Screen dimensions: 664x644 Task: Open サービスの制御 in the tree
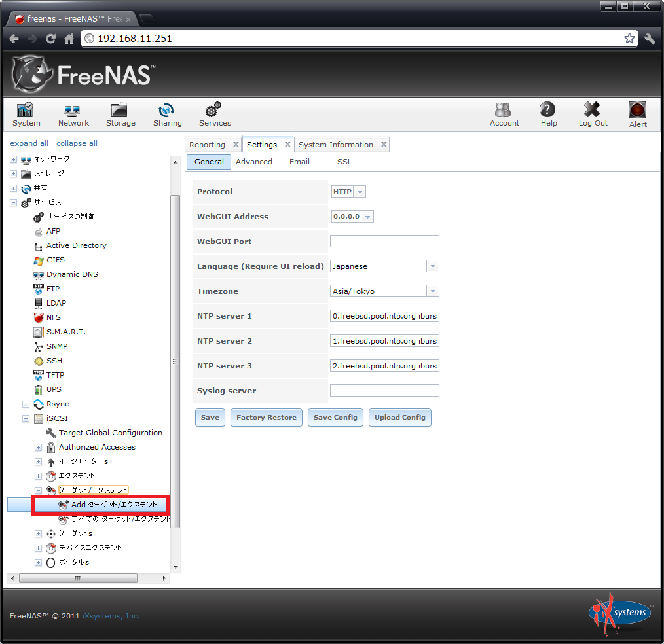(x=70, y=217)
